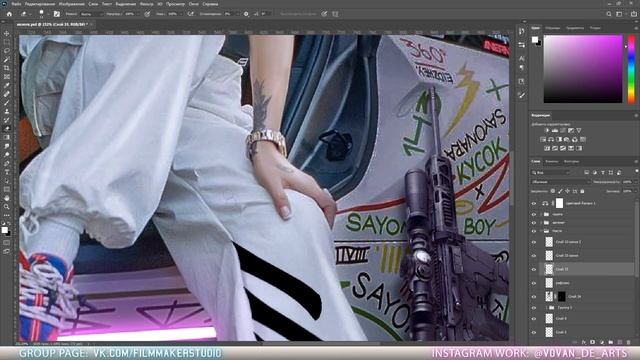640x360 pixels.
Task: Open the brush settings panel icon
Action: tap(57, 14)
